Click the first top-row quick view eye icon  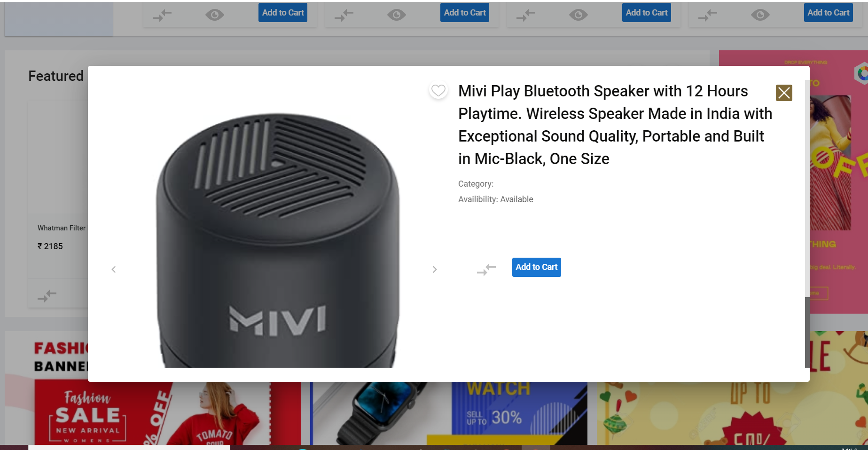pos(215,15)
